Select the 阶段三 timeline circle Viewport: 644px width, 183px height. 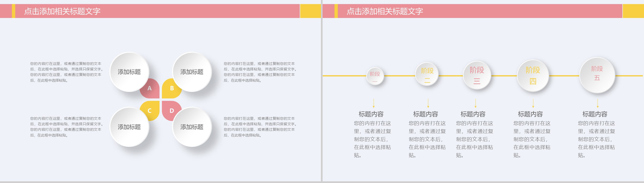(477, 75)
